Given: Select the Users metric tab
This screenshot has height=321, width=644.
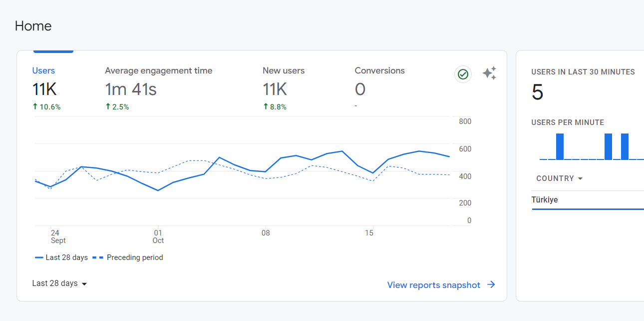Looking at the screenshot, I should click(46, 88).
